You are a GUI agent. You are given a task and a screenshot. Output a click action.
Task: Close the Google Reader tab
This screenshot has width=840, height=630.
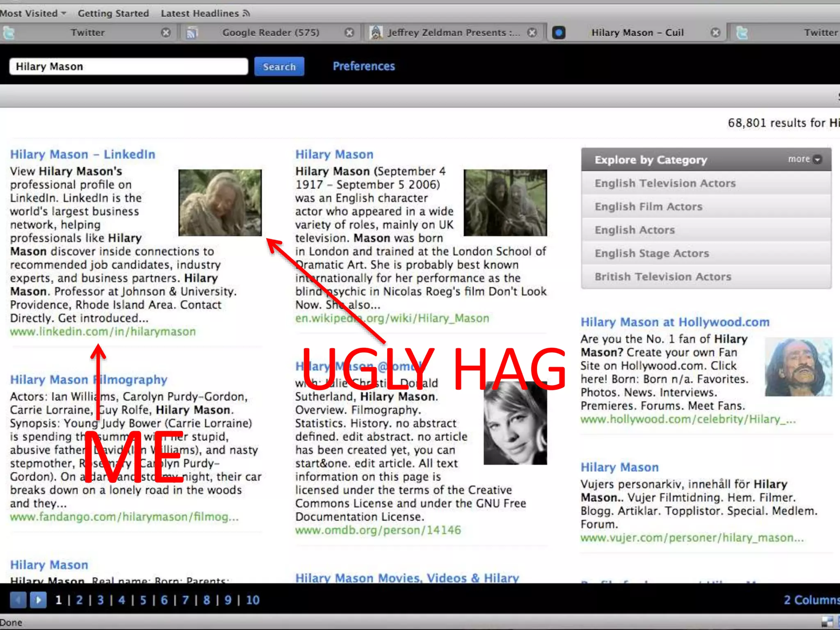pyautogui.click(x=349, y=32)
